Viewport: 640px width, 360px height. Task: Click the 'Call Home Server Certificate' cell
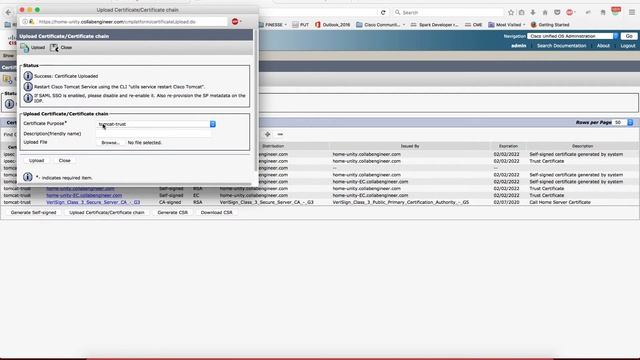(x=560, y=202)
